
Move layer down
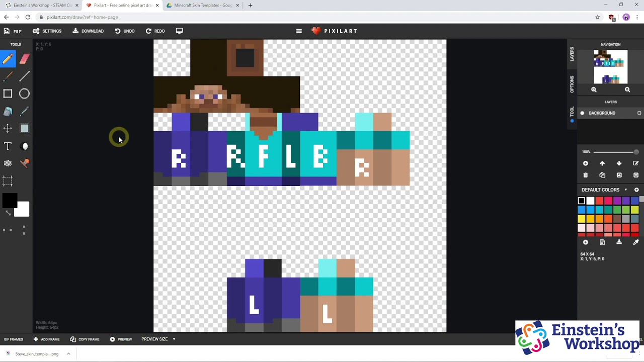(619, 163)
